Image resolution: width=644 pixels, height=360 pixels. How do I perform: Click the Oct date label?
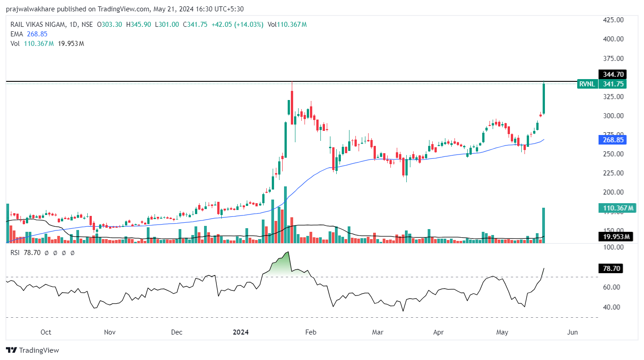(46, 332)
